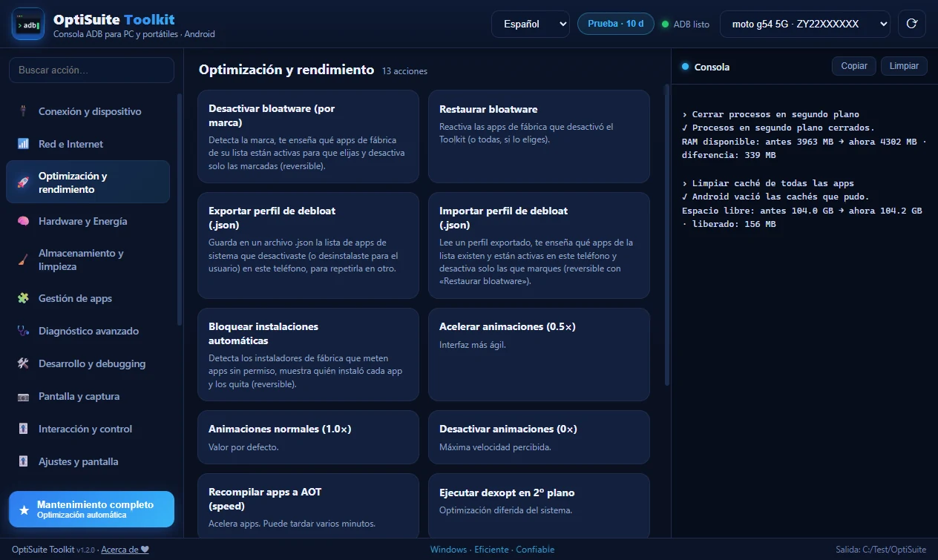Image resolution: width=938 pixels, height=560 pixels.
Task: Select Hardware y Energía in the sidebar
Action: [x=88, y=221]
